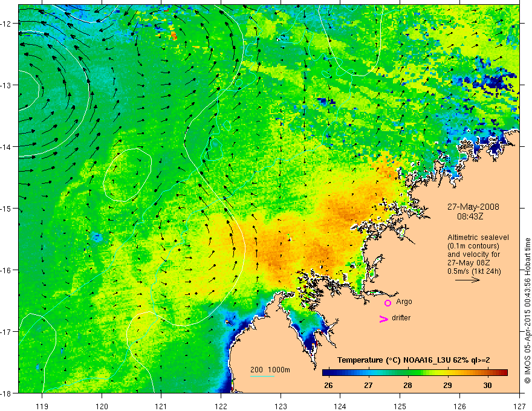532x411 pixels.
Task: Click the 'drifter' legend label
Action: pos(401,318)
